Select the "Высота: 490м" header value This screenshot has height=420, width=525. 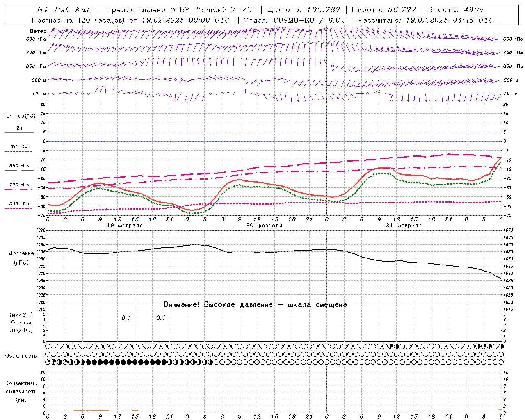click(456, 10)
